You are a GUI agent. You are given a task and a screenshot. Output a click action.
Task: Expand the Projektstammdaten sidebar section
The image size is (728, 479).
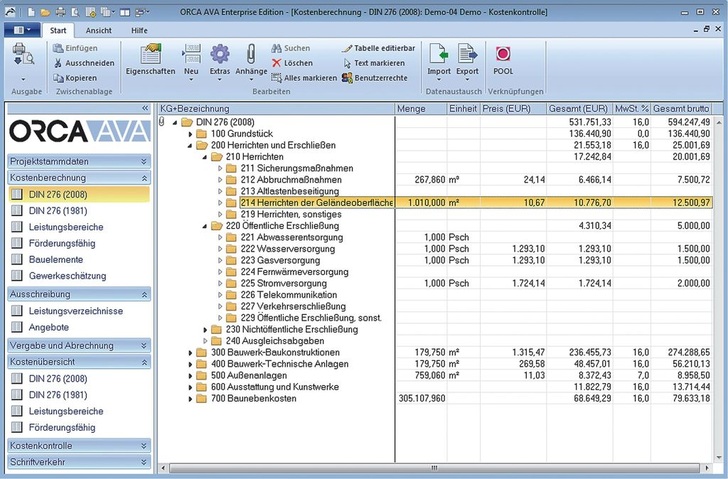coord(144,161)
